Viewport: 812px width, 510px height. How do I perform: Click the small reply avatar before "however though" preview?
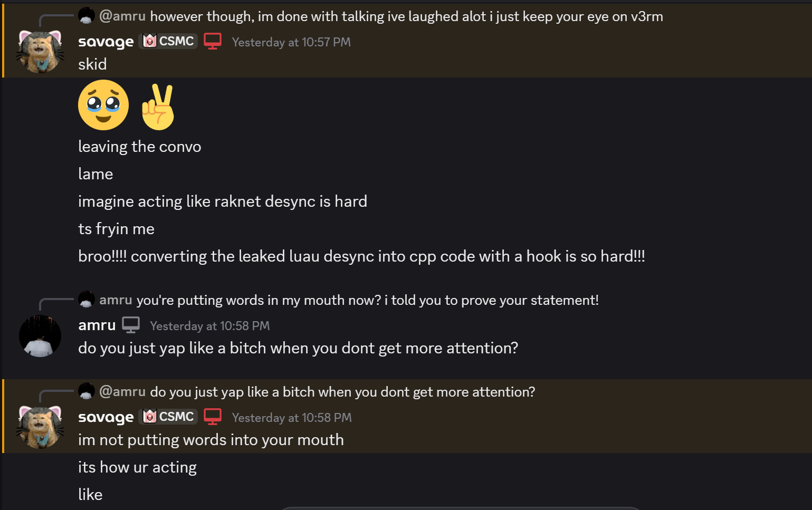click(87, 16)
